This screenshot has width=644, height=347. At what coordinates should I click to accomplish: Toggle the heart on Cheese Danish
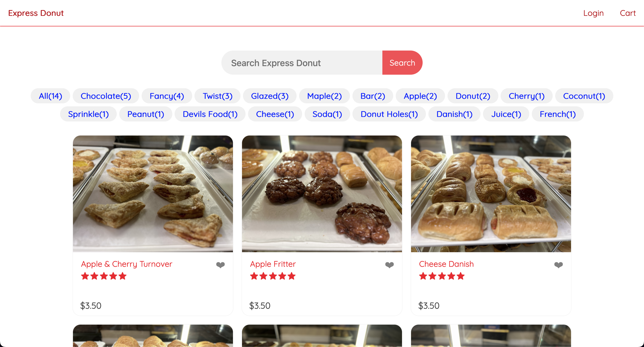click(x=558, y=265)
